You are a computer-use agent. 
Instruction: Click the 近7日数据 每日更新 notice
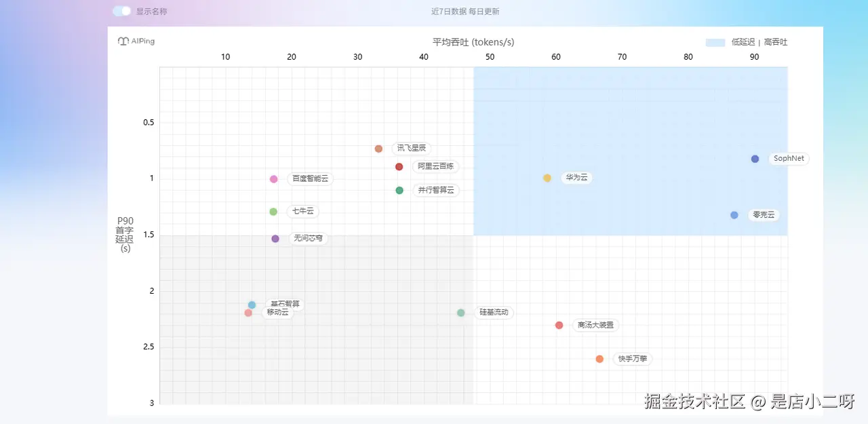pyautogui.click(x=465, y=12)
